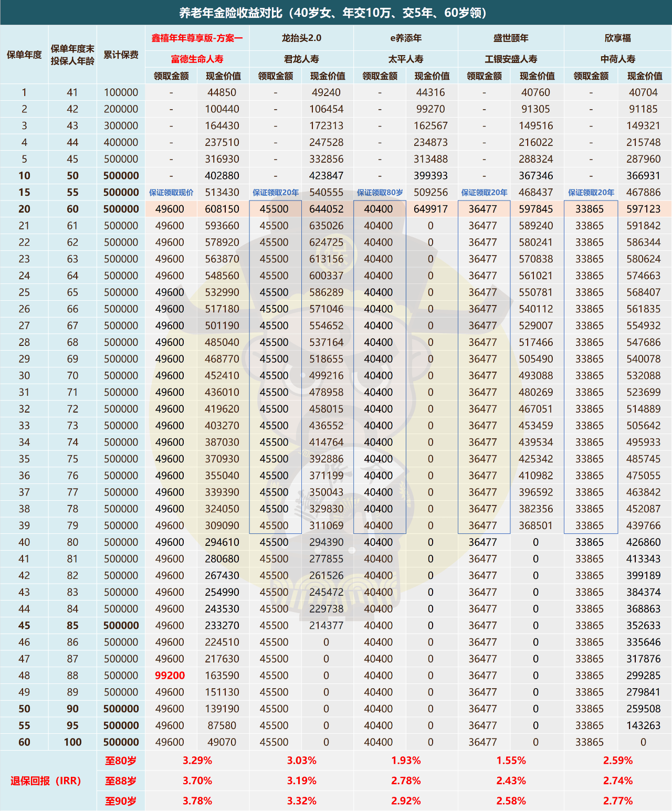Click the 保证领取80岁 note
The width and height of the screenshot is (672, 811).
click(380, 193)
